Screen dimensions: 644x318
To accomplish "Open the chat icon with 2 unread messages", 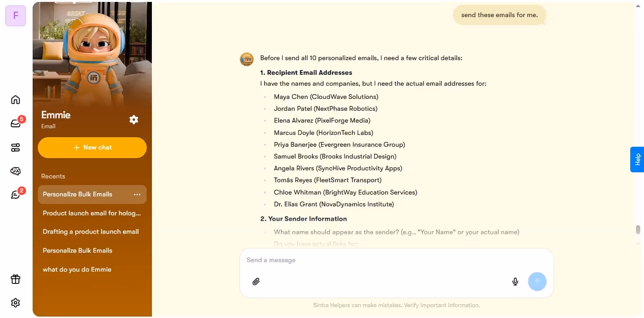I will point(15,194).
